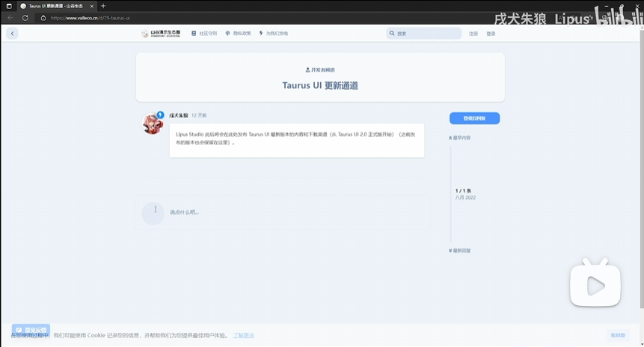Reload the page with the browser refresh icon
This screenshot has width=644, height=347.
coord(25,18)
